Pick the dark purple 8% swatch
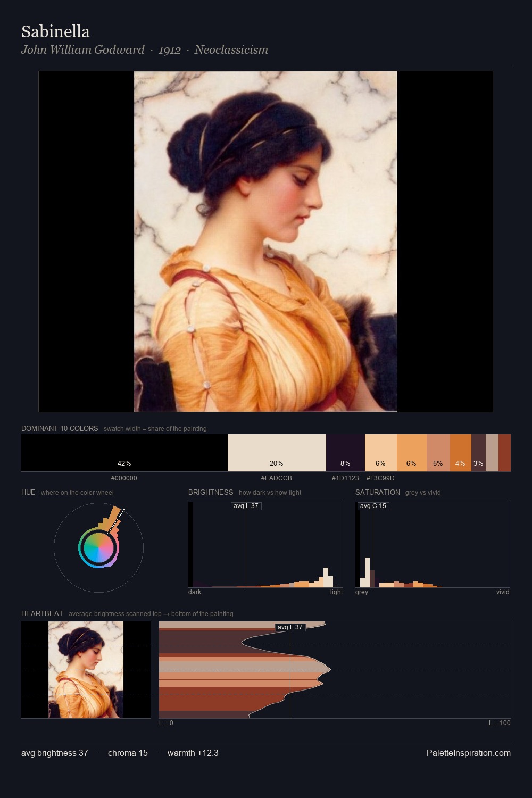Viewport: 532px width, 798px height. [x=345, y=453]
